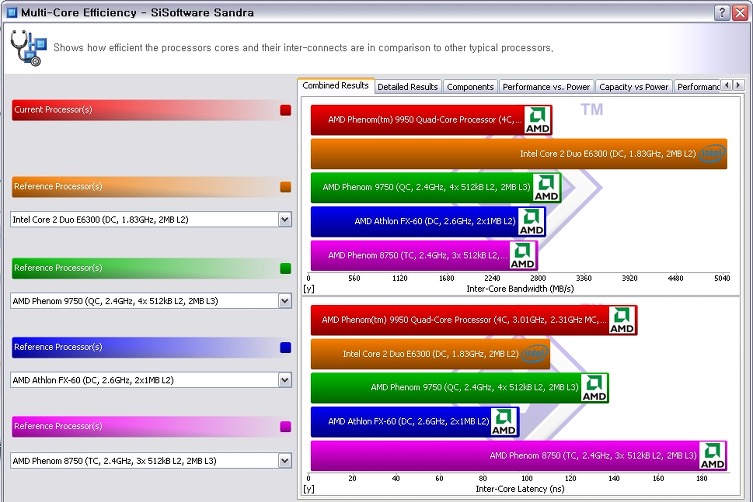Open the AMD Phenom 9750 dropdown arrow

[x=285, y=301]
